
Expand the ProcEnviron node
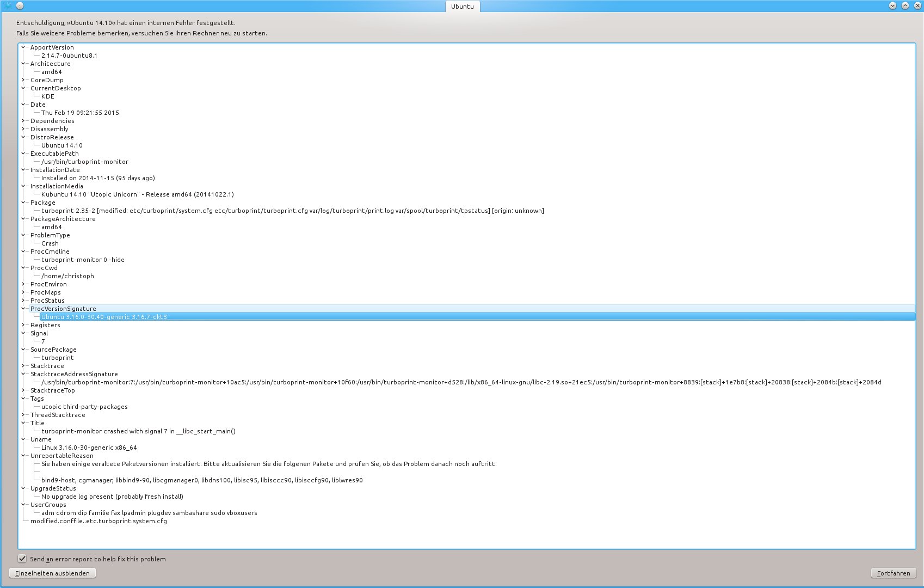coord(23,284)
